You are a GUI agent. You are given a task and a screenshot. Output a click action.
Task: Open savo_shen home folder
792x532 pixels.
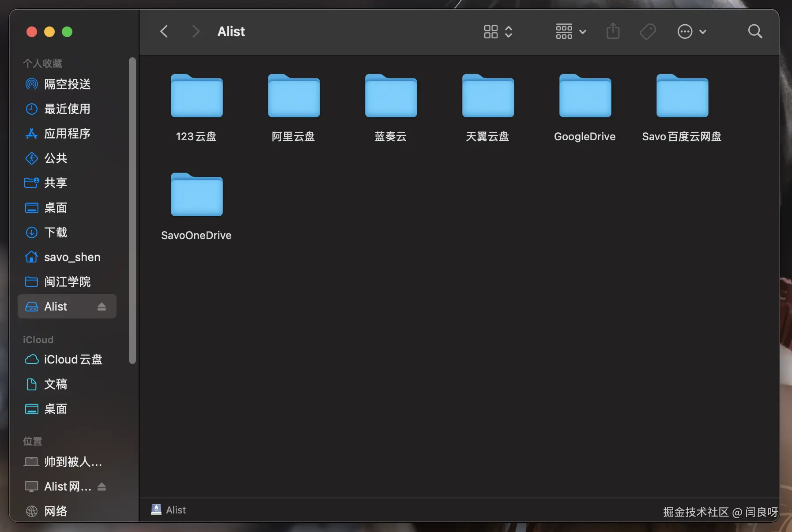[67, 257]
